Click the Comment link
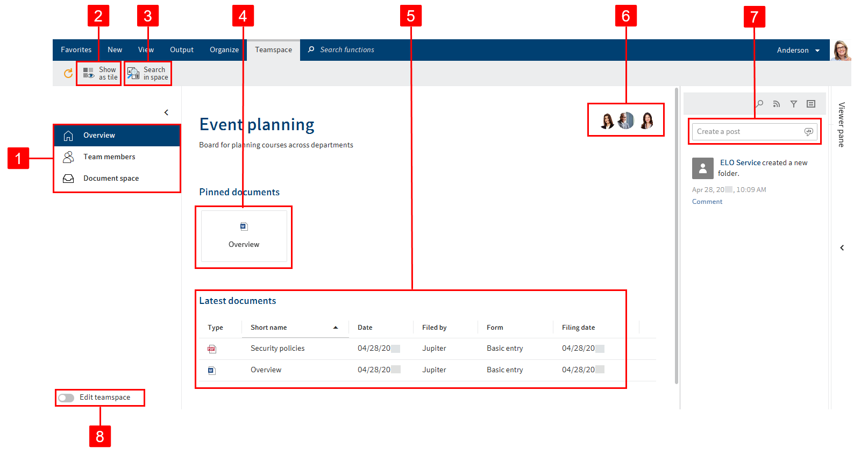This screenshot has height=454, width=868. [707, 202]
